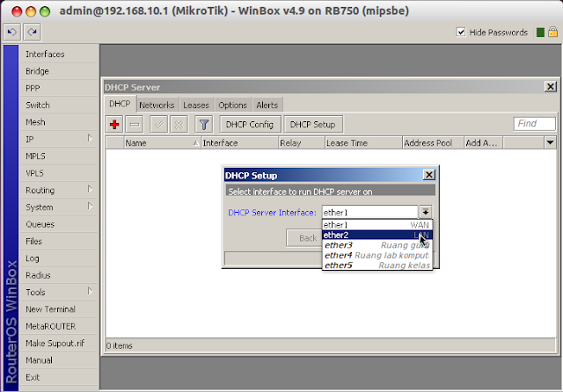Open the DHCP Server Interface dropdown arrow
Viewport: 563px width, 392px height.
pos(426,213)
